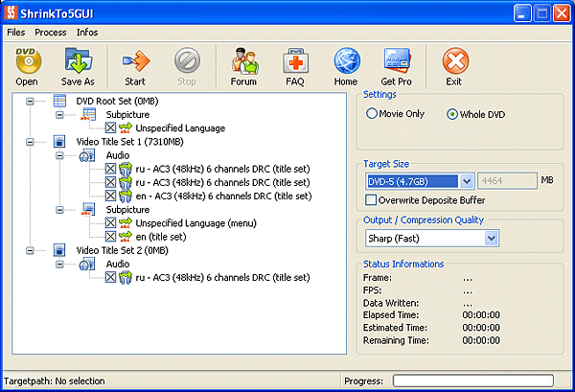This screenshot has width=575, height=392.
Task: Click the Home globe icon
Action: coord(347,60)
